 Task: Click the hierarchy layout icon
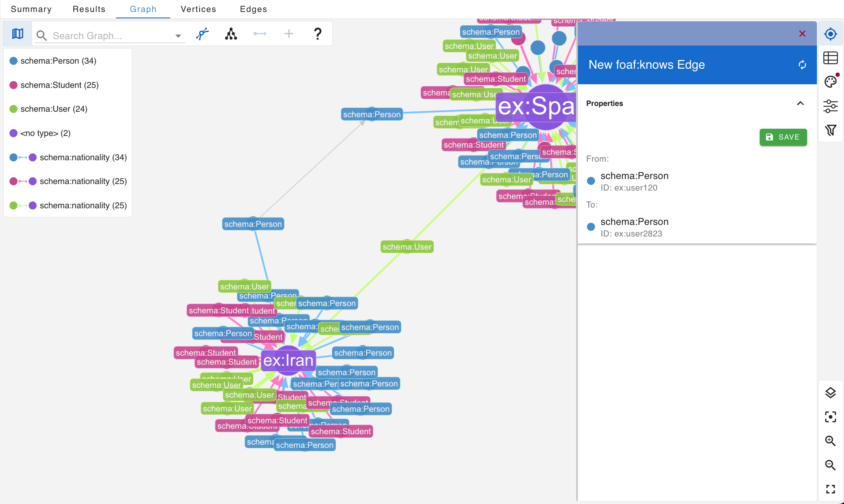[x=231, y=34]
